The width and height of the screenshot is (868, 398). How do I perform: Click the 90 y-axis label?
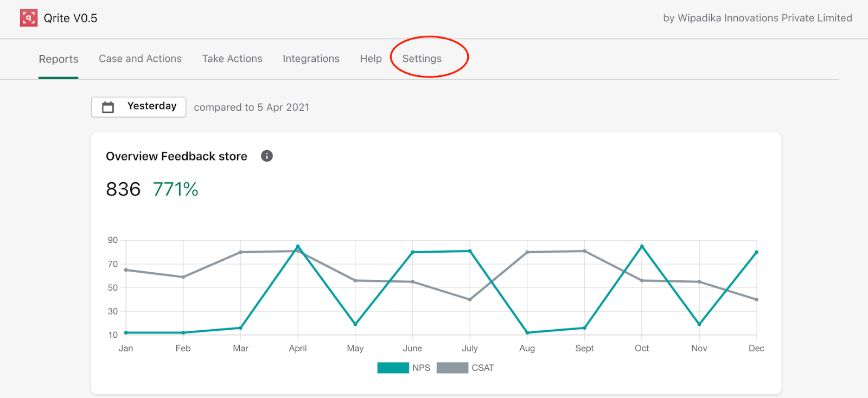coord(113,240)
